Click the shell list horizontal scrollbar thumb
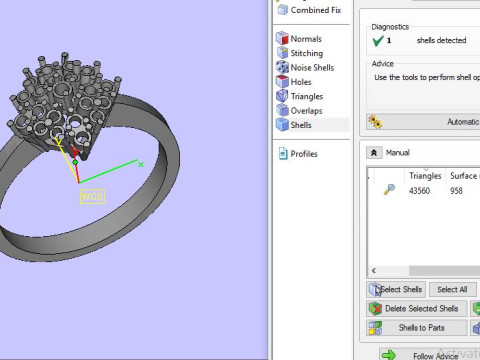Viewport: 480px width, 360px height. pos(445,270)
